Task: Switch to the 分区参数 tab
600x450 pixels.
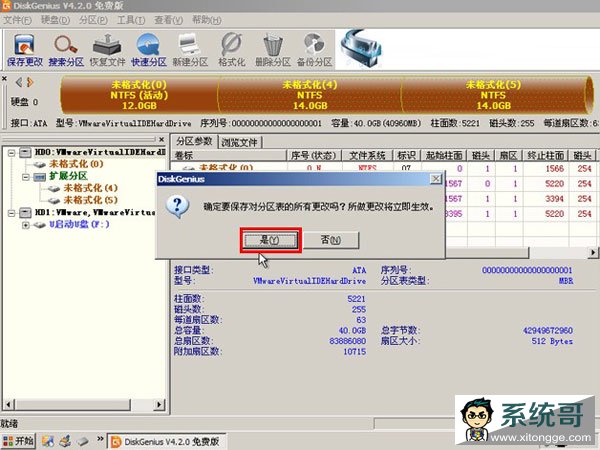Action: click(194, 141)
